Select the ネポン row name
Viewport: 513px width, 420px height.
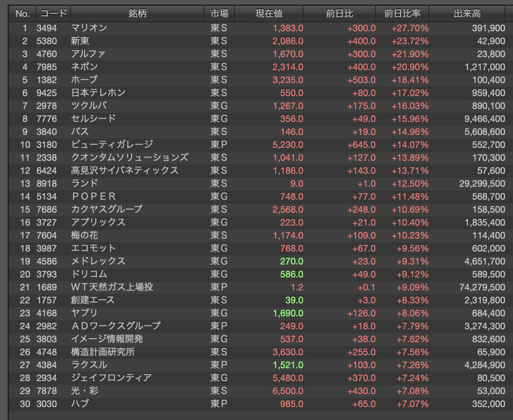84,67
